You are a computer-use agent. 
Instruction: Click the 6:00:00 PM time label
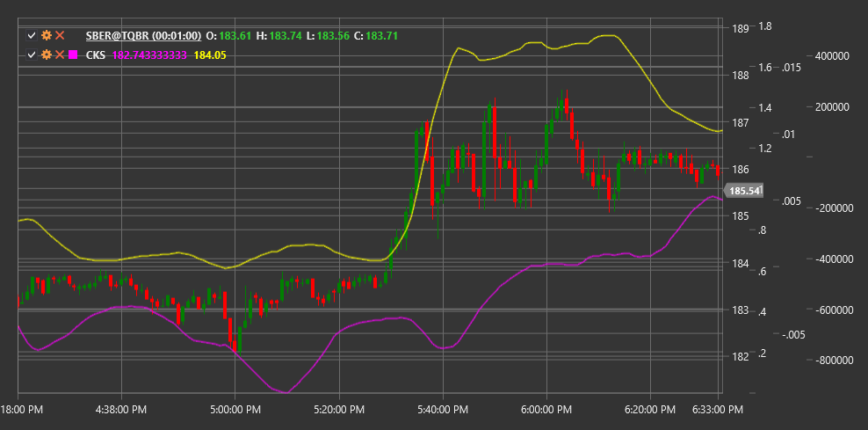coord(546,410)
